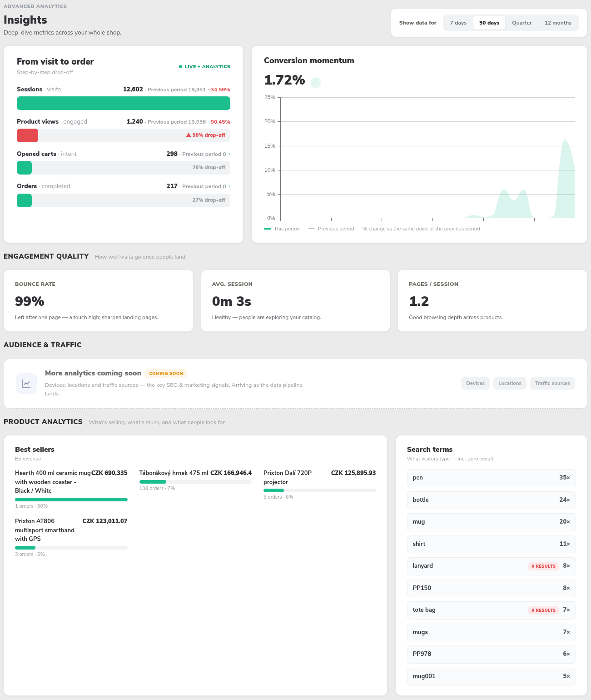Click the COMING SOON badge
The image size is (591, 700).
tap(166, 374)
